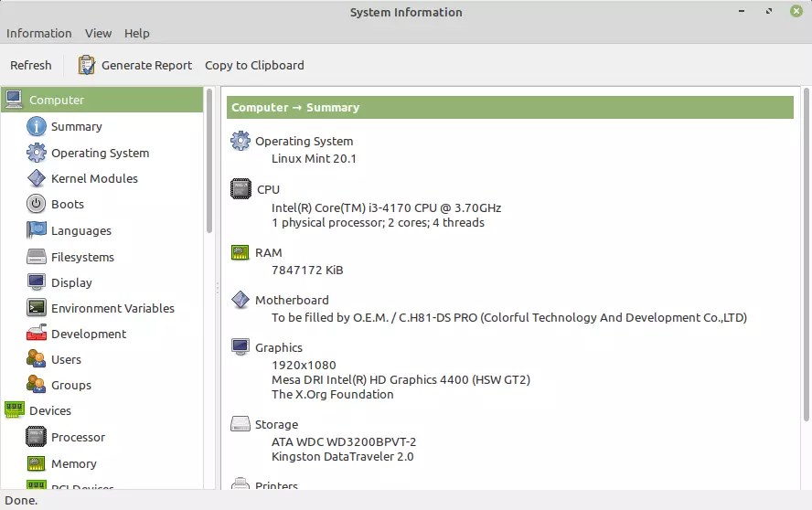Select Languages in the sidebar
The width and height of the screenshot is (812, 510).
(x=81, y=230)
